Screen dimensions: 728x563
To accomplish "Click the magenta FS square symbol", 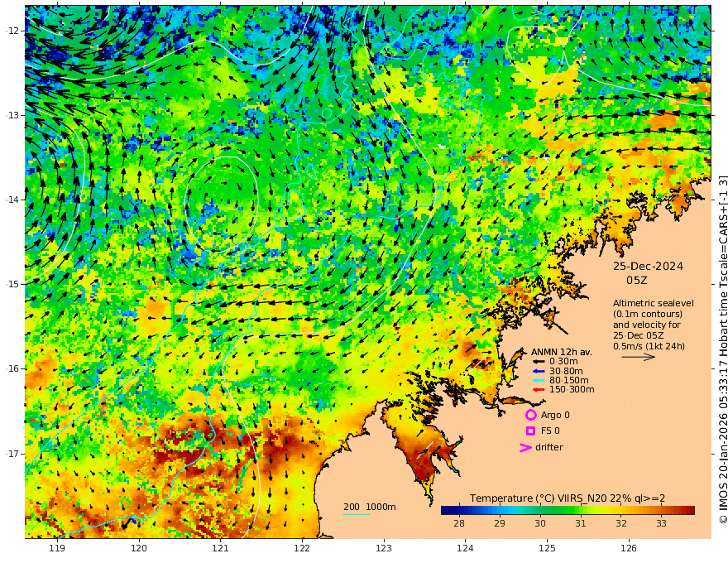I will click(x=530, y=431).
